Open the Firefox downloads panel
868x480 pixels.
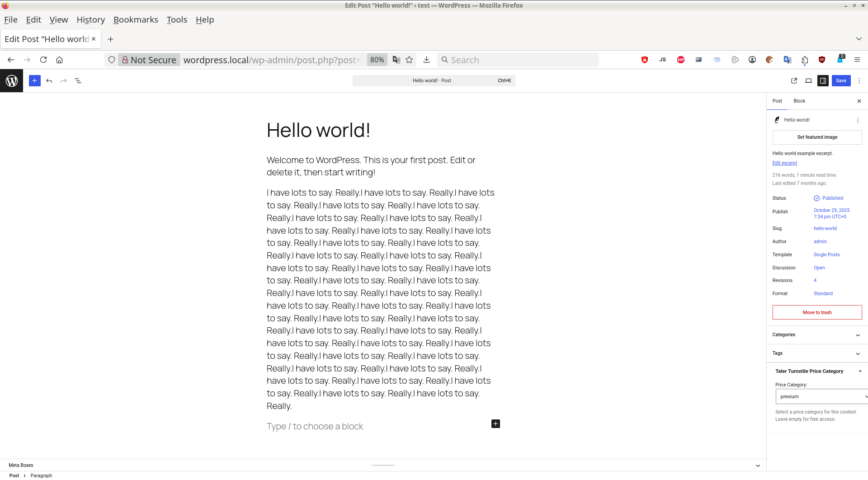tap(426, 60)
